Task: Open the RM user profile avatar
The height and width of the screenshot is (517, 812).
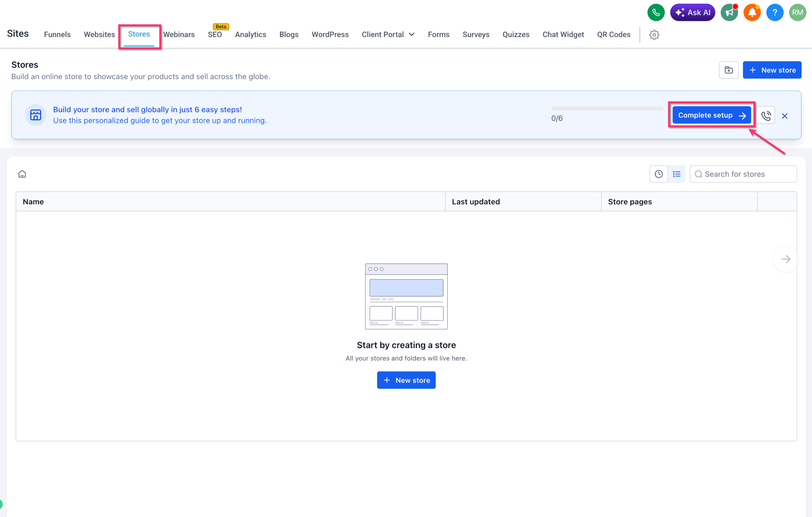Action: 797,12
